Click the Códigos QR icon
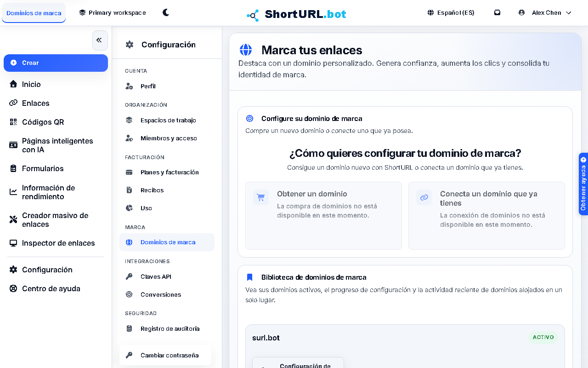The height and width of the screenshot is (368, 588). pos(13,122)
